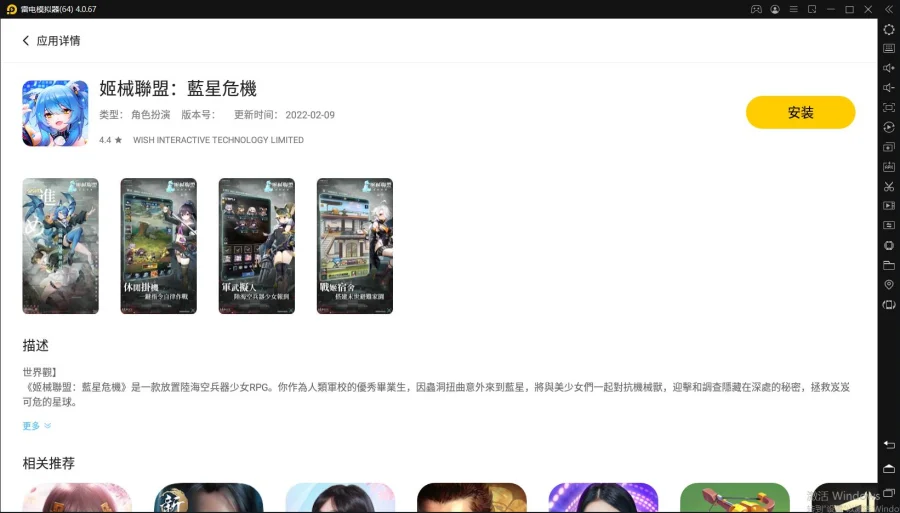
Task: Click developer name WISH INTERACTIVE TECHNOLOGY LIMITED
Action: pos(218,140)
